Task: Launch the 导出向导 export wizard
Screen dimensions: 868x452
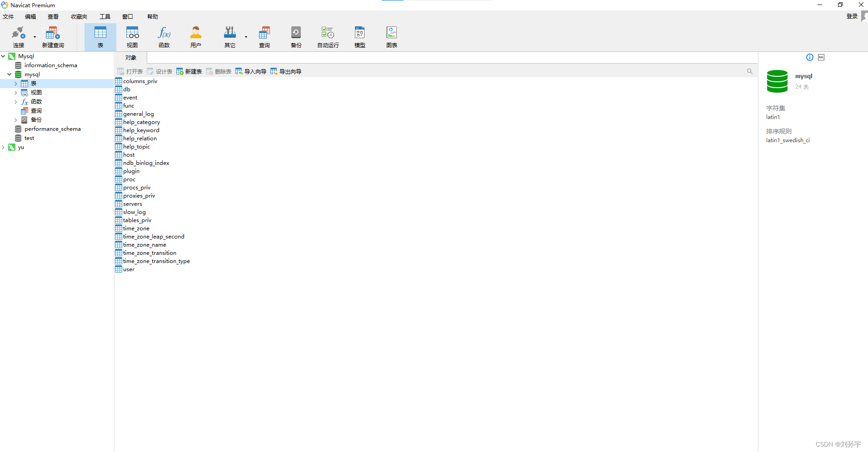Action: click(x=286, y=71)
